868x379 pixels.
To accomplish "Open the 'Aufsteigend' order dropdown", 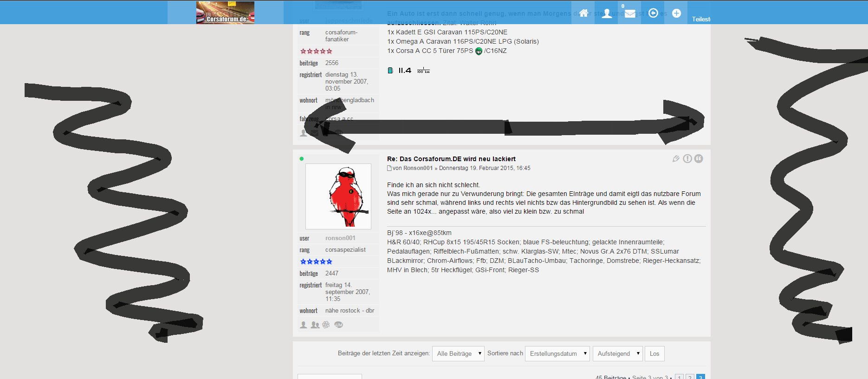I will [x=617, y=353].
